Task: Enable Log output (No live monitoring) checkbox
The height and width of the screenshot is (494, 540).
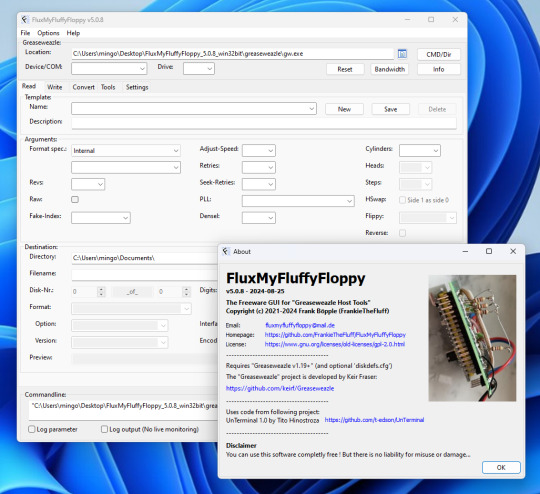Action: [x=104, y=429]
